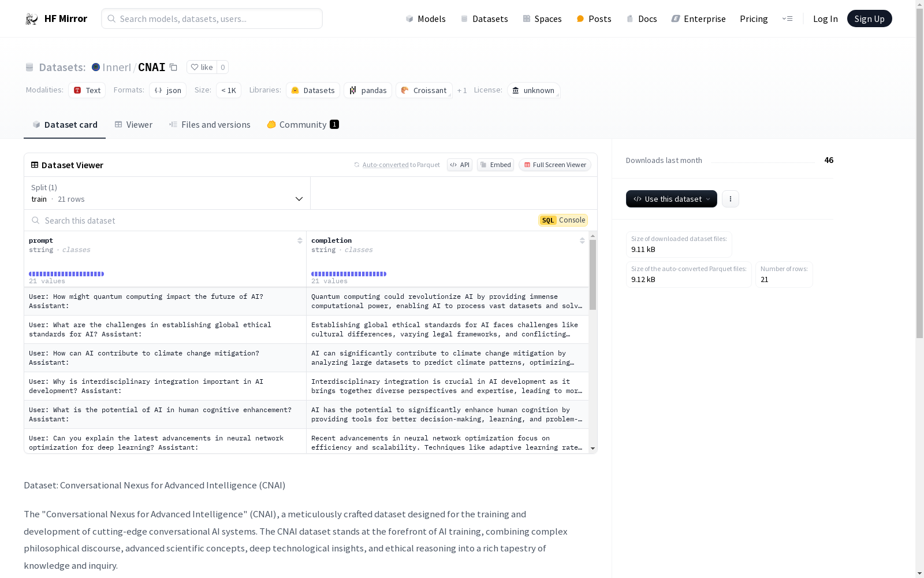Show the +1 additional libraries
The height and width of the screenshot is (578, 924).
(x=462, y=90)
